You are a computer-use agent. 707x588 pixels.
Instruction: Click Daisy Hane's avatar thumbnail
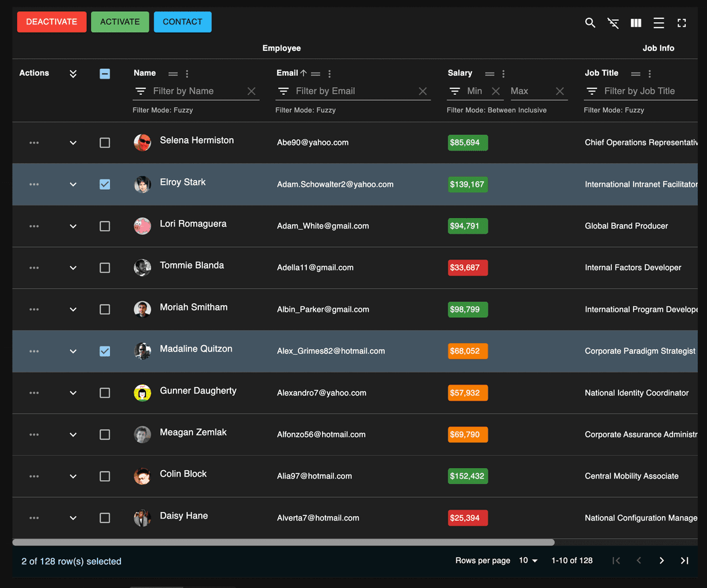(142, 518)
